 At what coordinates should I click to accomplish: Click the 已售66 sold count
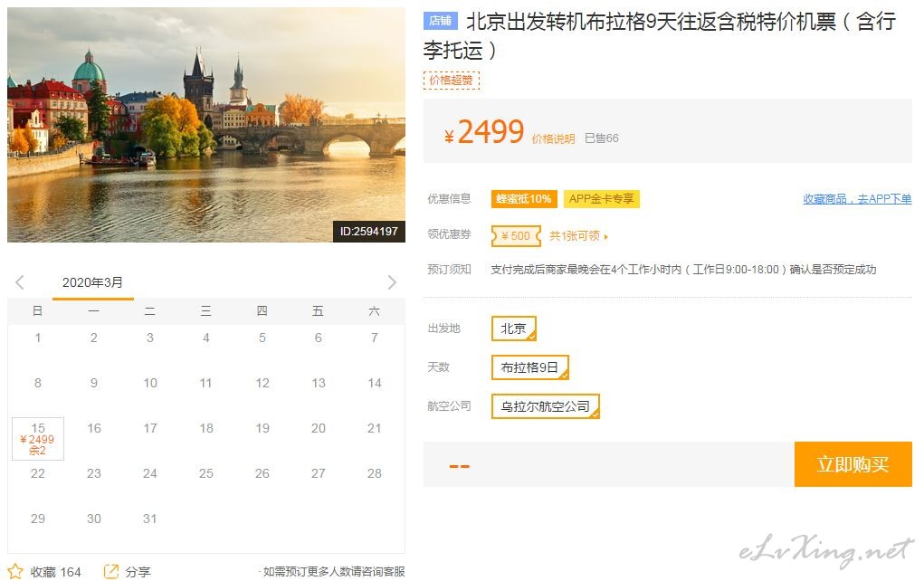pos(602,138)
